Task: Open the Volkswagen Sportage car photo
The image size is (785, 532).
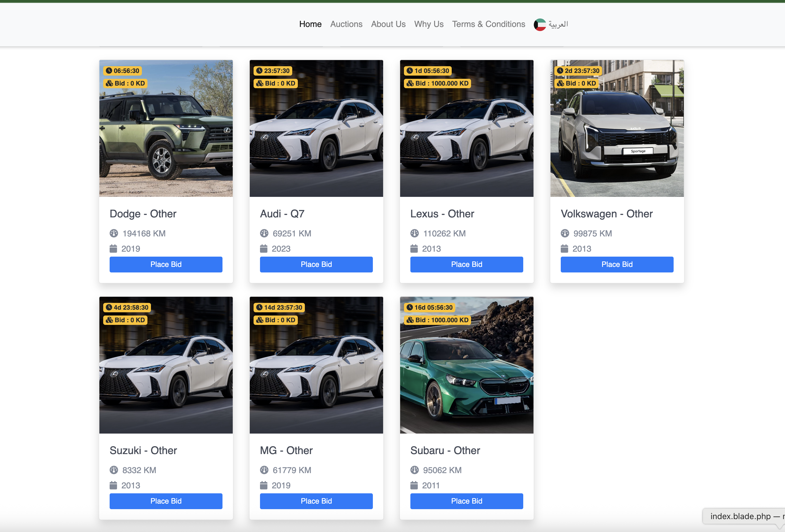Action: point(616,135)
